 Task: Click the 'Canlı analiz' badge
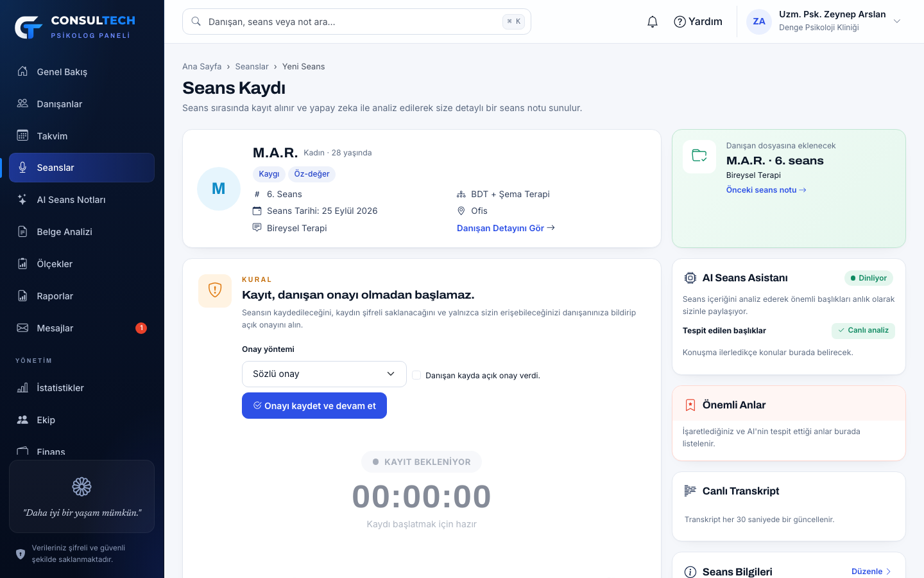(x=863, y=331)
